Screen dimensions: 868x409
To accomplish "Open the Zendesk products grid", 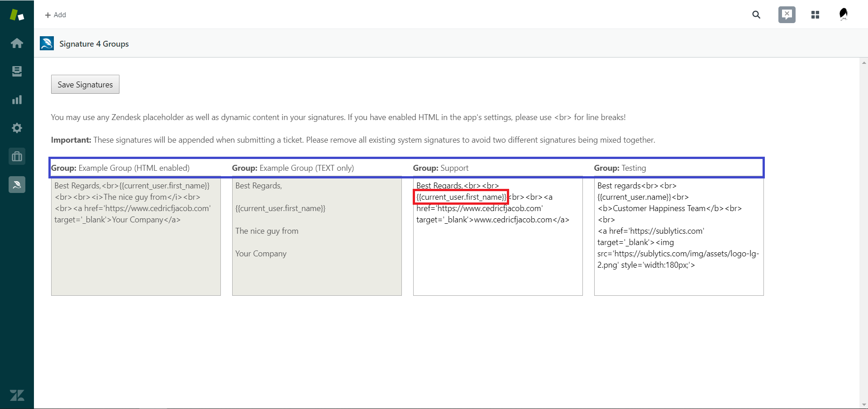I will tap(815, 15).
